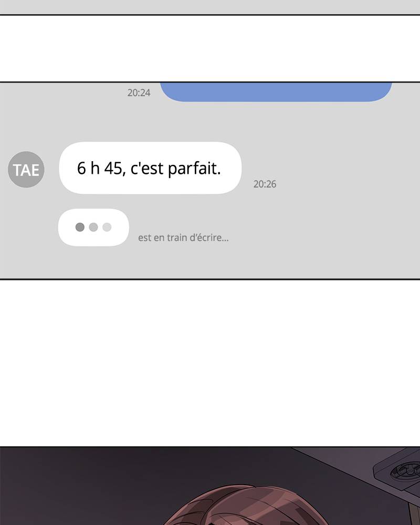Click the 20:24 timestamp beside the blue bubble

[x=139, y=93]
